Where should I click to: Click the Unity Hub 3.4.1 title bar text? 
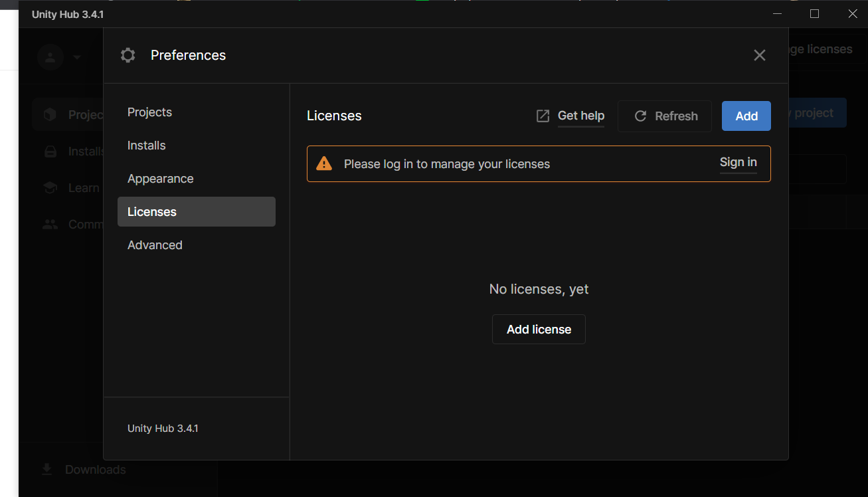click(x=68, y=14)
